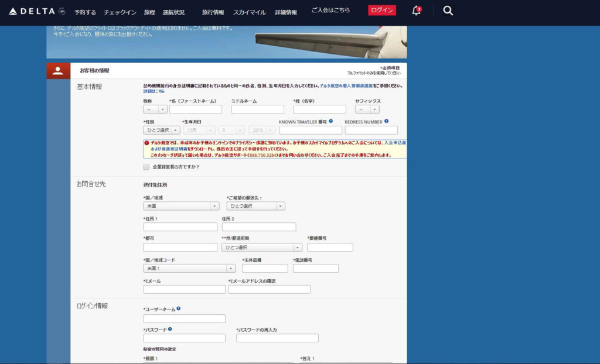Expand the 性別 gender dropdown

[161, 130]
